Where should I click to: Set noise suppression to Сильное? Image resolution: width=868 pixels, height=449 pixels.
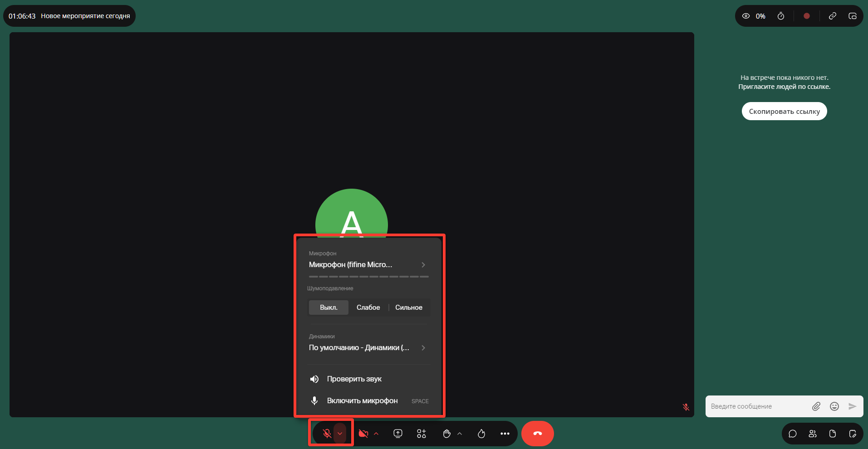pyautogui.click(x=409, y=307)
